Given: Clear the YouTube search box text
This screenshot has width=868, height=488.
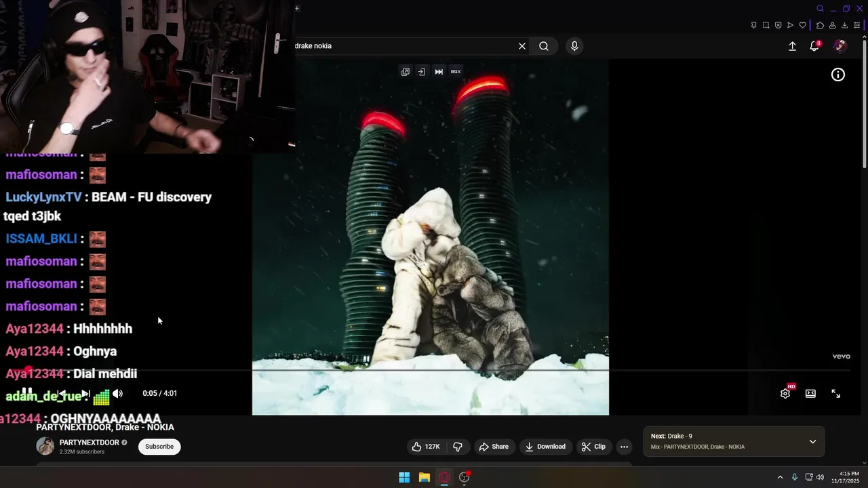Looking at the screenshot, I should pos(522,46).
